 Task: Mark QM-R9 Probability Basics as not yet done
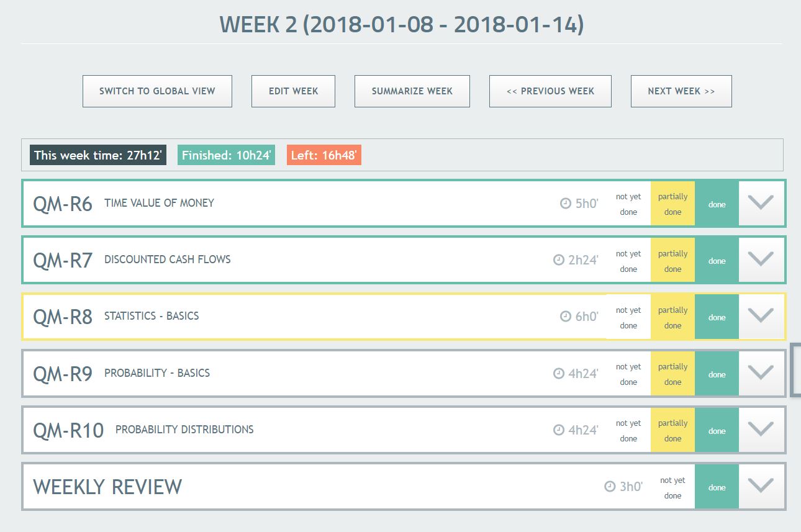coord(628,374)
